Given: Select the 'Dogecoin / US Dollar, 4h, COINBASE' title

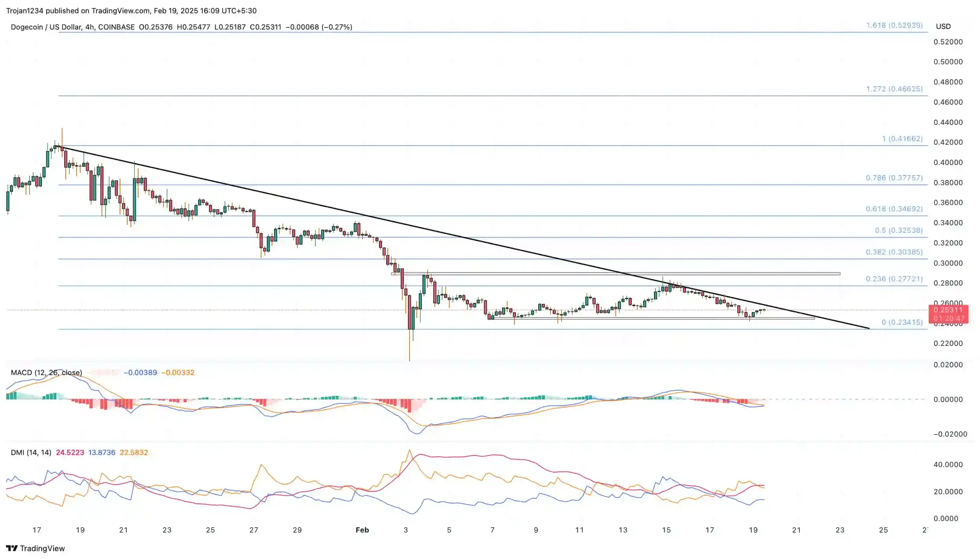Looking at the screenshot, I should (x=73, y=27).
